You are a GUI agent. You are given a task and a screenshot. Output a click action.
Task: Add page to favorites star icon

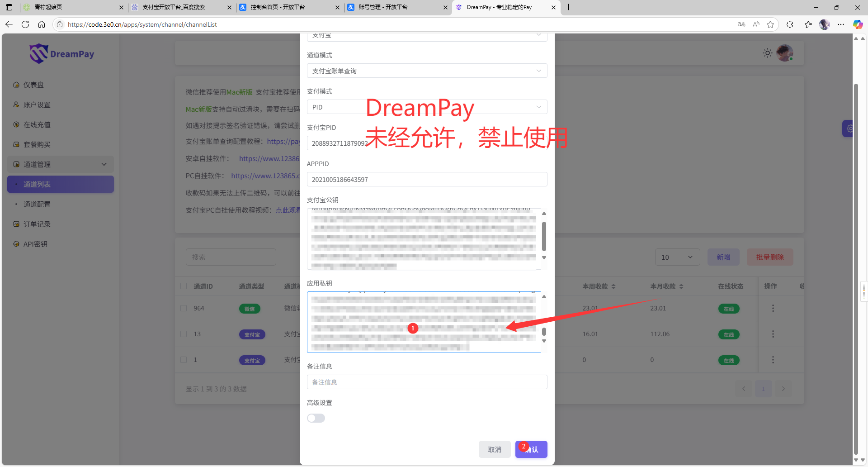770,24
